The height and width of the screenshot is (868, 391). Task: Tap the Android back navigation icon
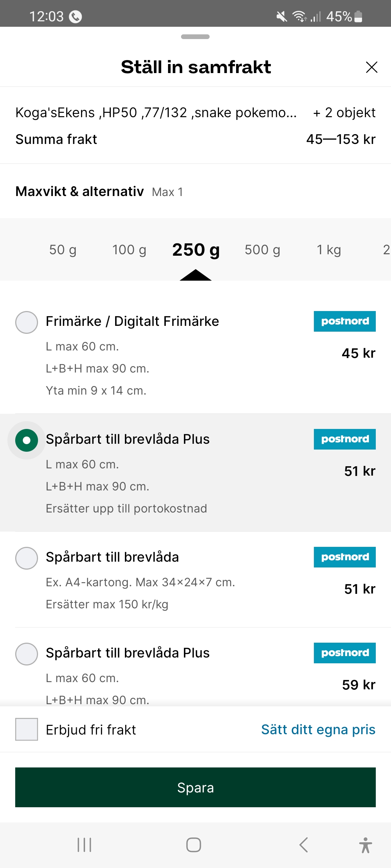pyautogui.click(x=304, y=845)
